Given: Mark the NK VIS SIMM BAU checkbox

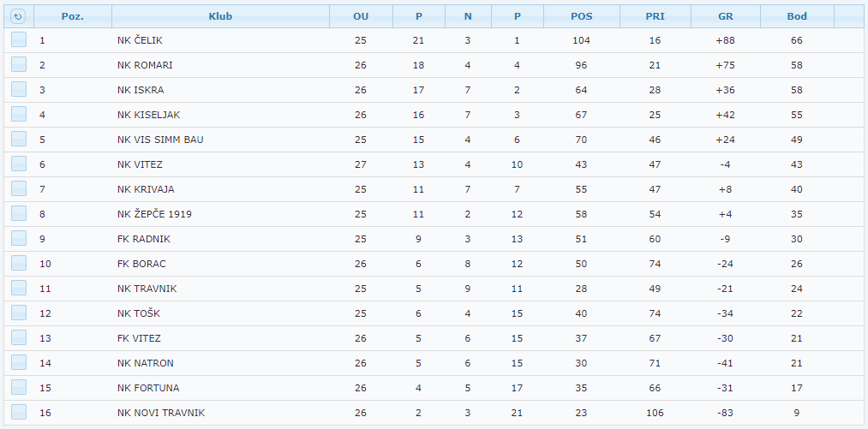Looking at the screenshot, I should click(19, 140).
